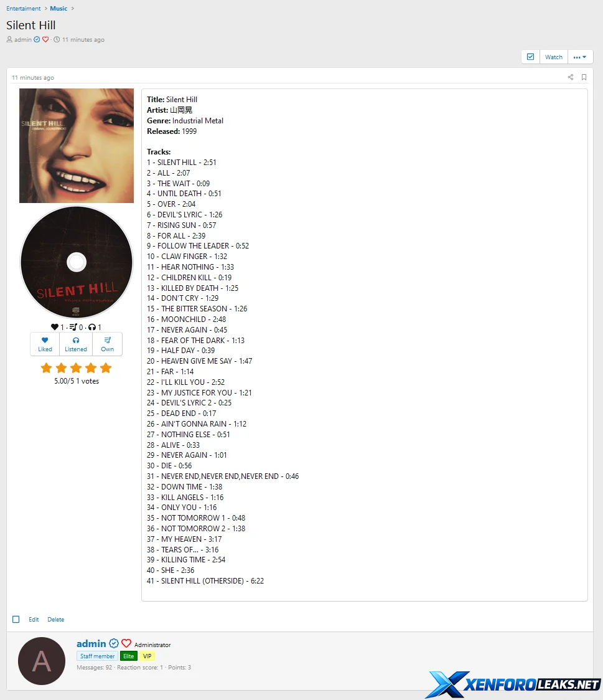Edit this post
This screenshot has width=603, height=700.
tap(34, 619)
